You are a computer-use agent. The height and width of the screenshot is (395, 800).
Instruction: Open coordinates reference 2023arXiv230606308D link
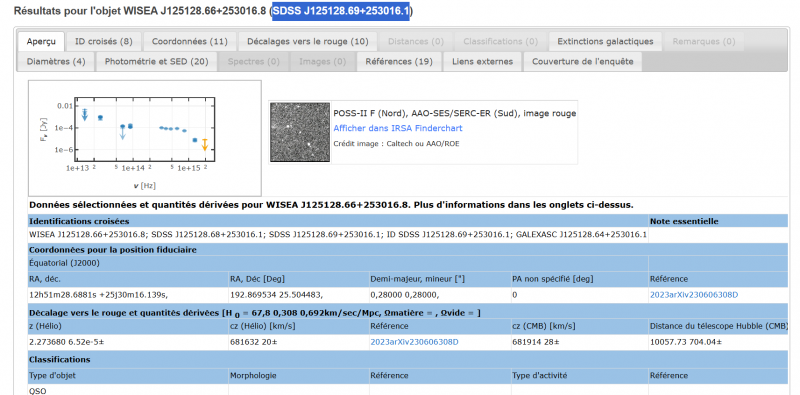tap(694, 295)
